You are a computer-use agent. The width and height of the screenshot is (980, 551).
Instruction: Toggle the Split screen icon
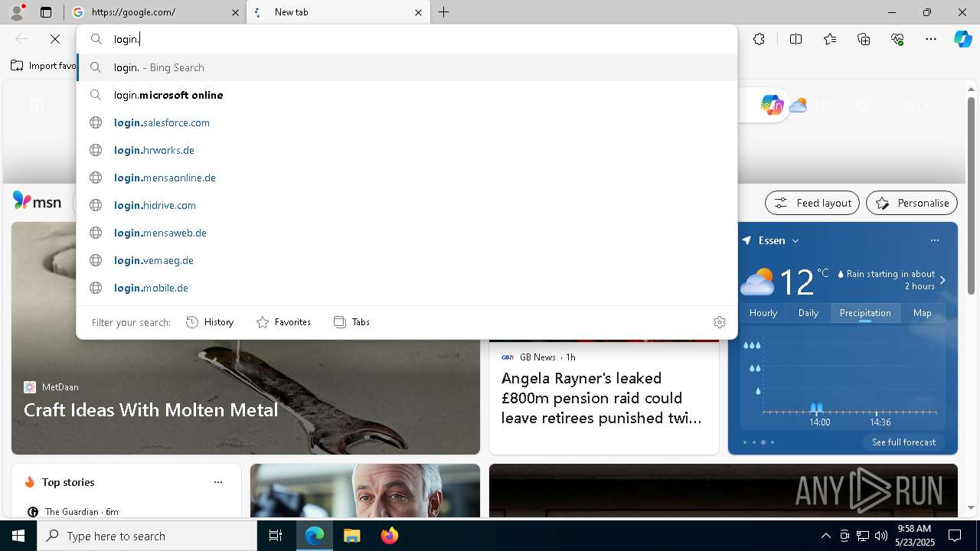(795, 39)
